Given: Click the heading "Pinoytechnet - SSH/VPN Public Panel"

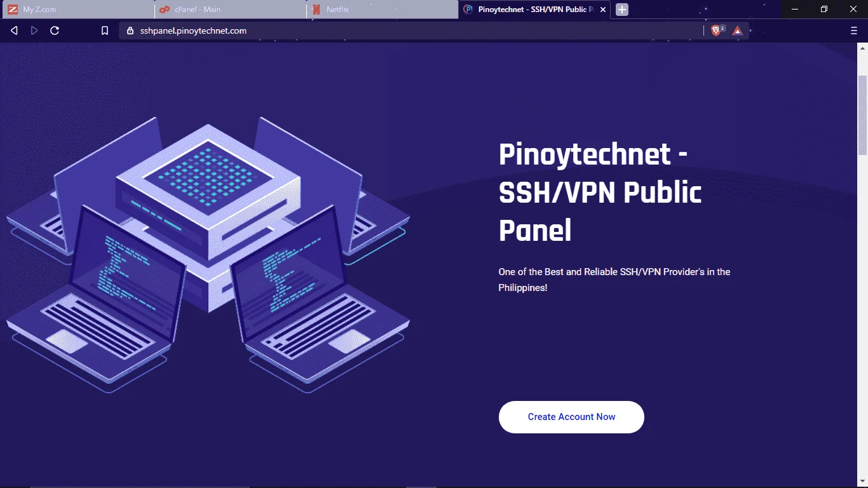Looking at the screenshot, I should pos(600,193).
